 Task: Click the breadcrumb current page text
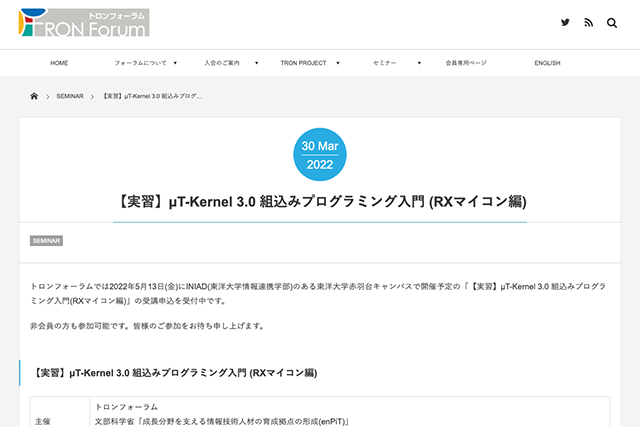(x=151, y=96)
